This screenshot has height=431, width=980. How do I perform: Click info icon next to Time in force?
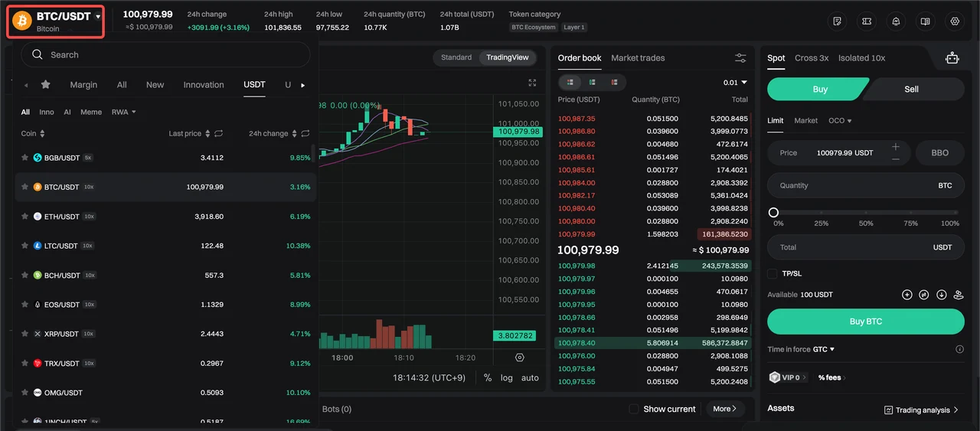[x=959, y=349]
